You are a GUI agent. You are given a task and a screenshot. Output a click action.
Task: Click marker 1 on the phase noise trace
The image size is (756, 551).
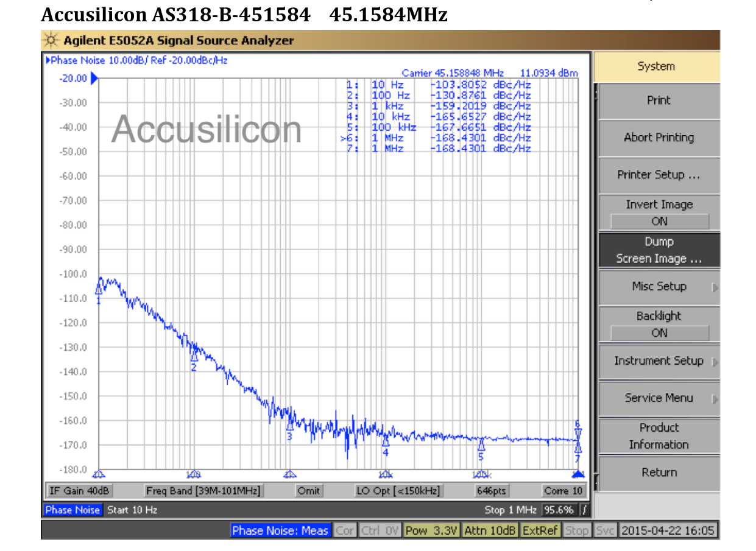(99, 290)
